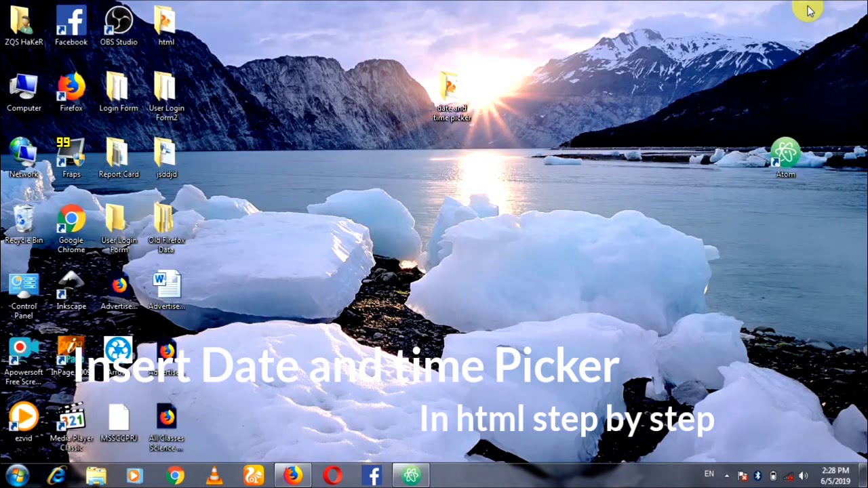
Task: Open the Computer desktop icon
Action: tap(24, 92)
